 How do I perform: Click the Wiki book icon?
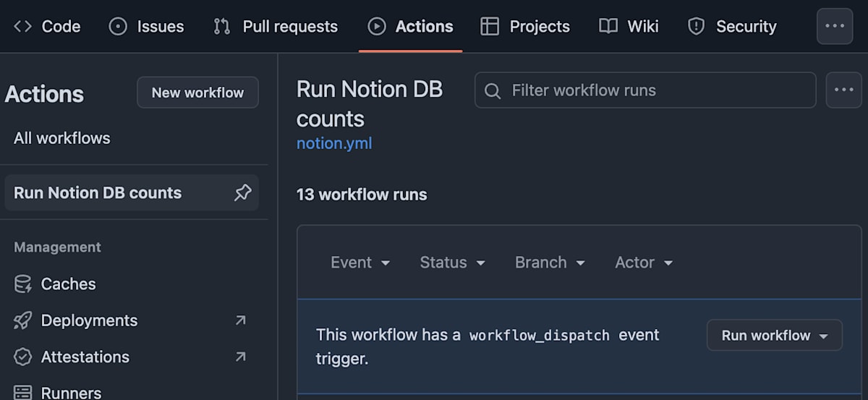click(608, 27)
